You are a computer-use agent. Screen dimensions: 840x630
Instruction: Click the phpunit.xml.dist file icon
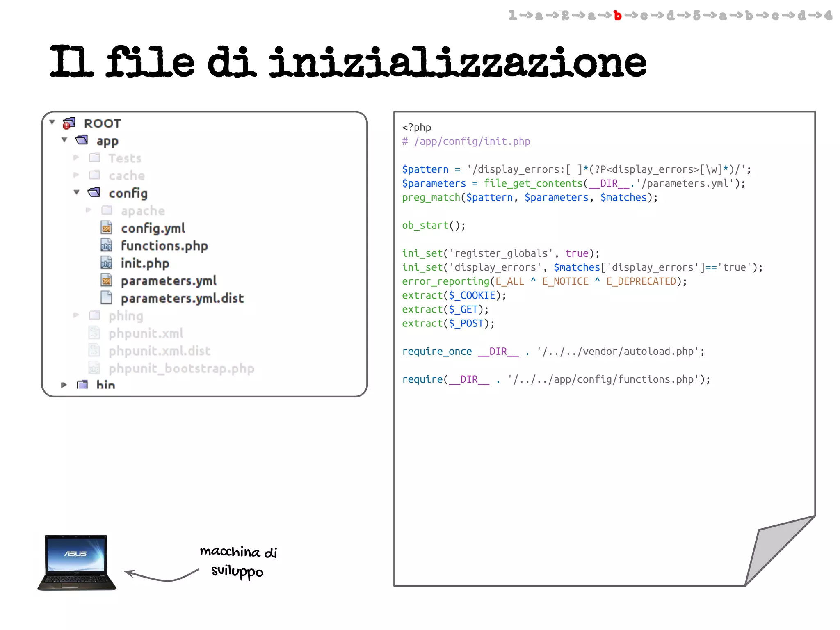click(94, 350)
